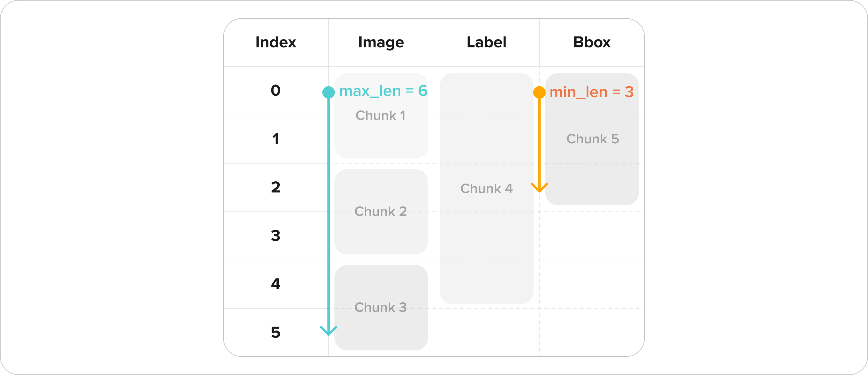Click the teal vertical line
Screen dimensions: 868x375
pos(329,212)
